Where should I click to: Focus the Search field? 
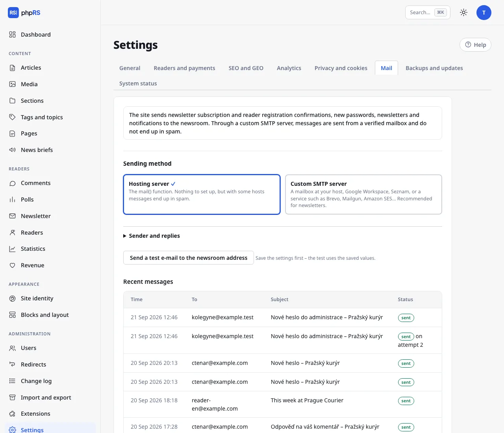pyautogui.click(x=428, y=13)
